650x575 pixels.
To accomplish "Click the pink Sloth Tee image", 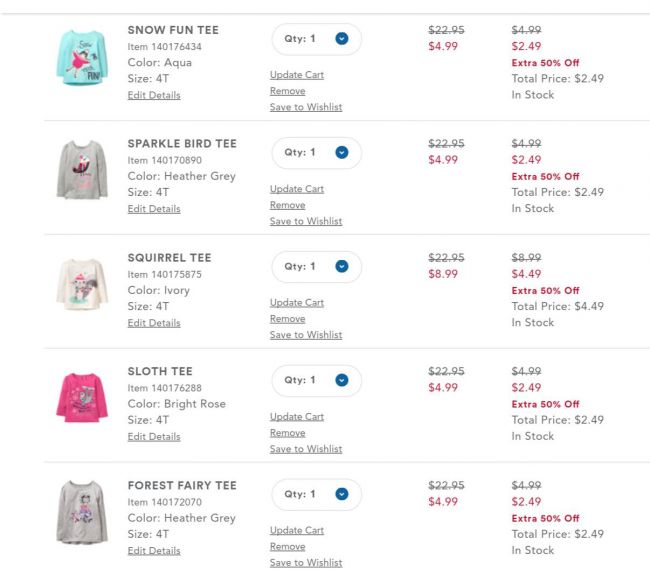I will tap(81, 398).
